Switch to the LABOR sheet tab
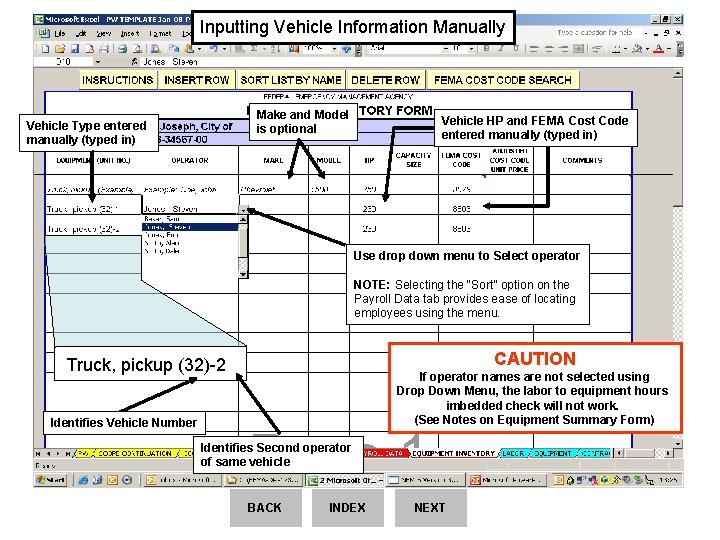The width and height of the screenshot is (720, 540). pyautogui.click(x=513, y=454)
